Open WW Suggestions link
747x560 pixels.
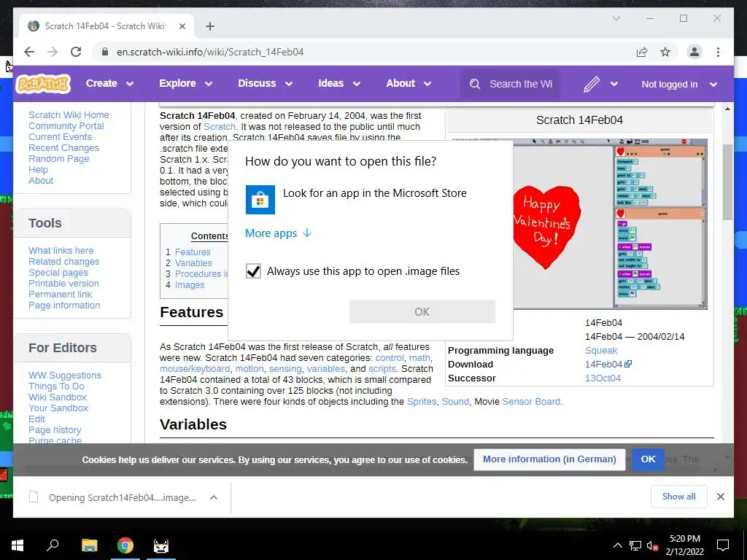coord(65,376)
